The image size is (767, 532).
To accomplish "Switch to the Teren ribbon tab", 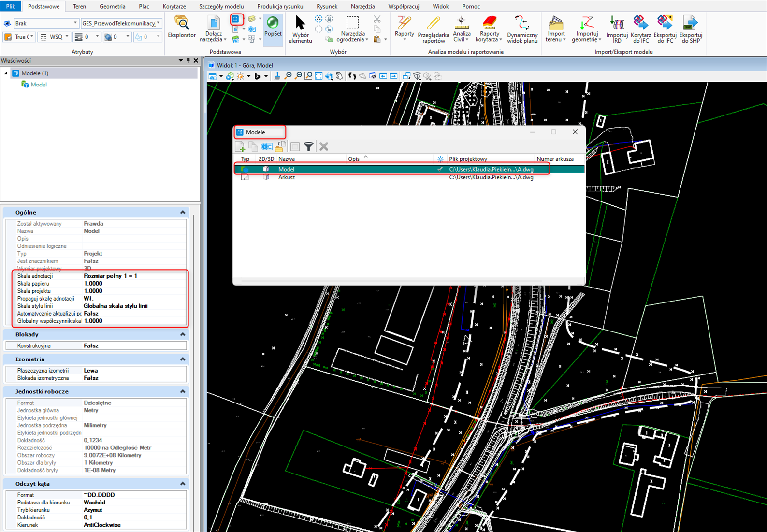I will 79,6.
